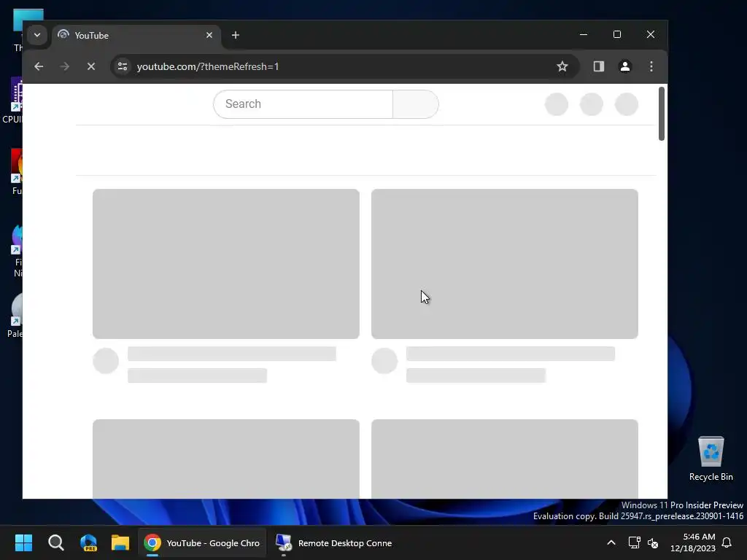Minimize the Chrome window
Screen dimensions: 747x560
[584, 35]
